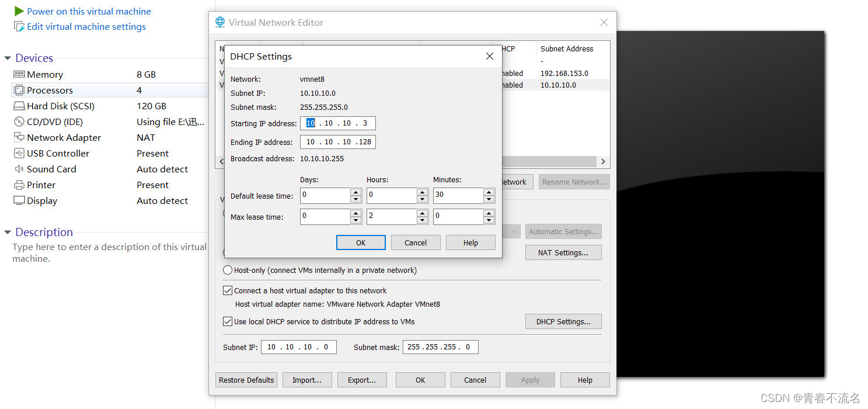Select the USB Controller icon
Image resolution: width=868 pixels, height=409 pixels.
[19, 153]
